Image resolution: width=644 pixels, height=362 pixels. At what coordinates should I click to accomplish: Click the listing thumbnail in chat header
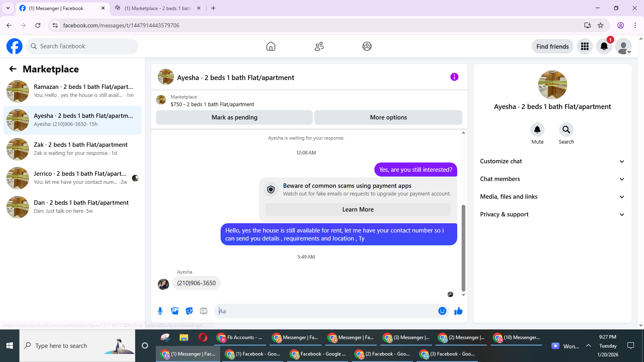click(166, 77)
